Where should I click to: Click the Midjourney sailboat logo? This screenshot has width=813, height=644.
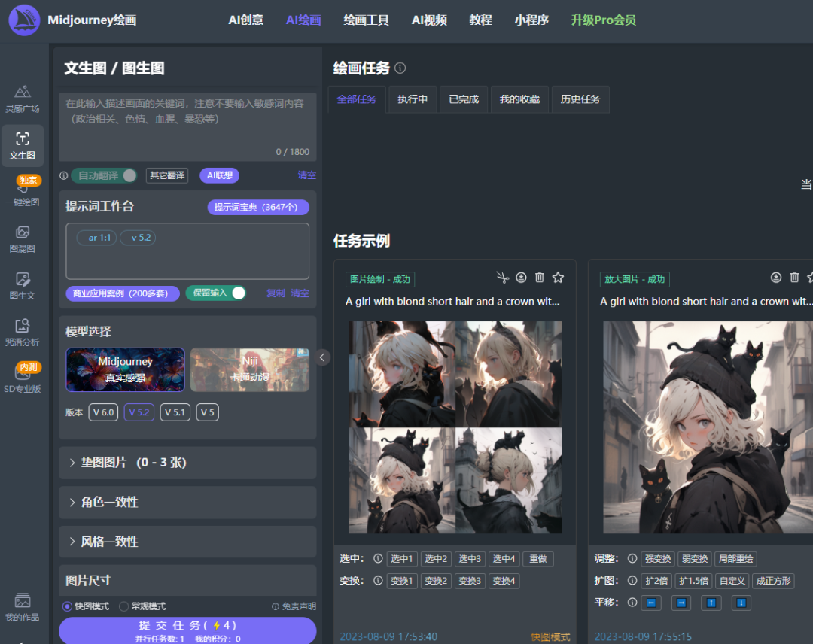click(x=24, y=20)
